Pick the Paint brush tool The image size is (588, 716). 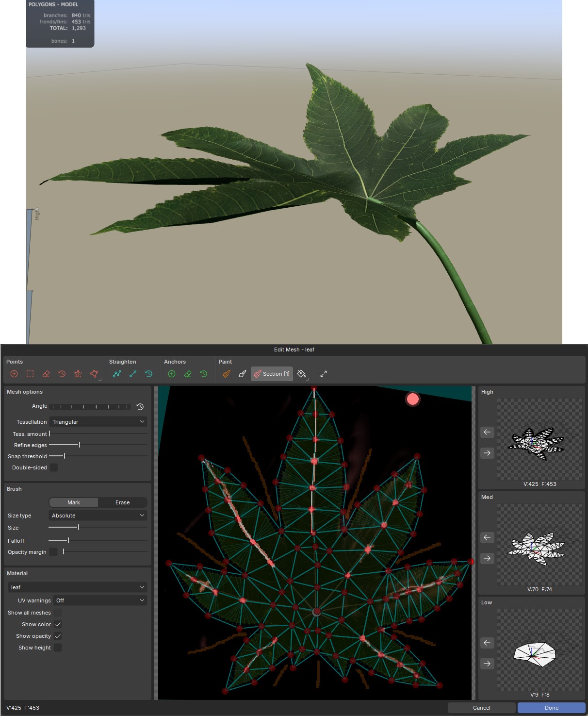coord(242,374)
